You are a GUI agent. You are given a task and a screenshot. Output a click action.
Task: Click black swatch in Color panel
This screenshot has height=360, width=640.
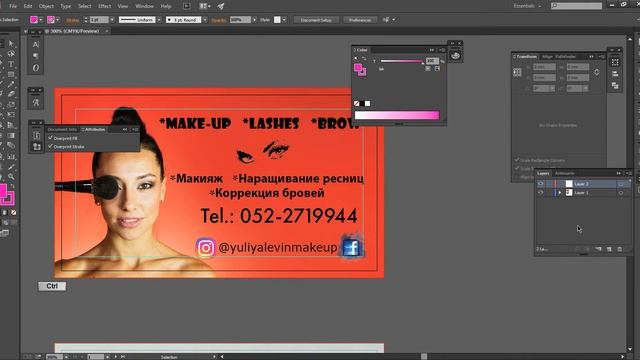coord(362,104)
